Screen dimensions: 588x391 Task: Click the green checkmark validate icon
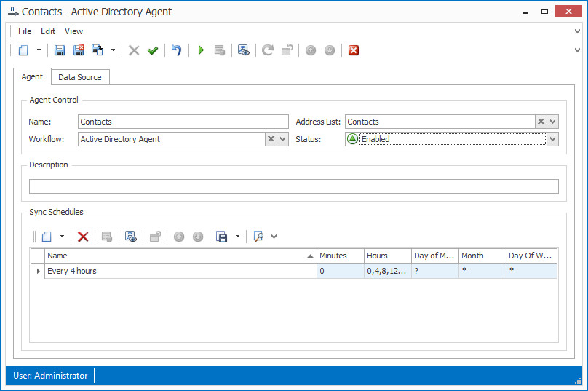[x=153, y=50]
